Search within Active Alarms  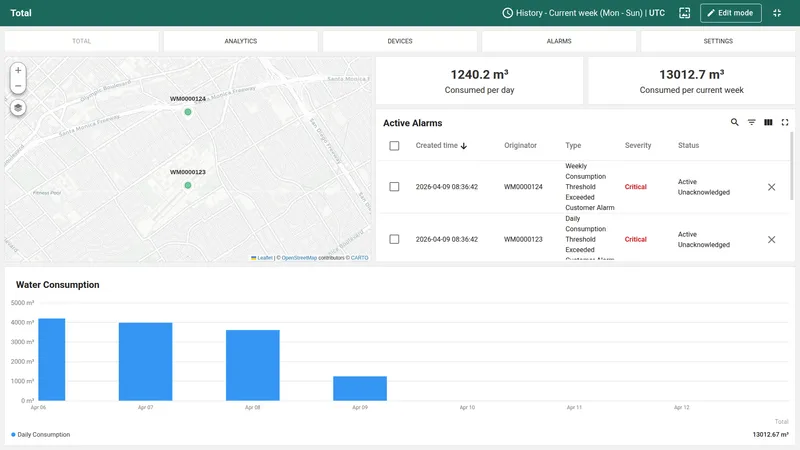(734, 122)
